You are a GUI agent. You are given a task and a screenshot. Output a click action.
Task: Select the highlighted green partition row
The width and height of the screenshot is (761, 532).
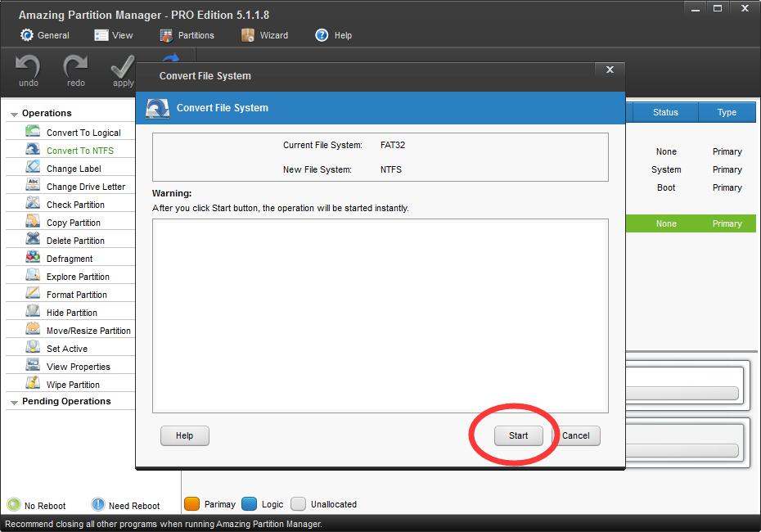click(691, 223)
